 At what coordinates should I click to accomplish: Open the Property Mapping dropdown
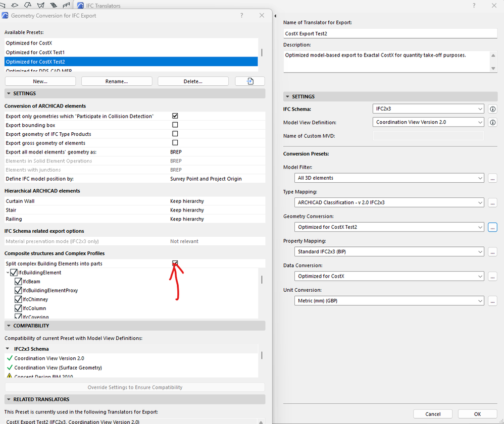[x=389, y=252]
